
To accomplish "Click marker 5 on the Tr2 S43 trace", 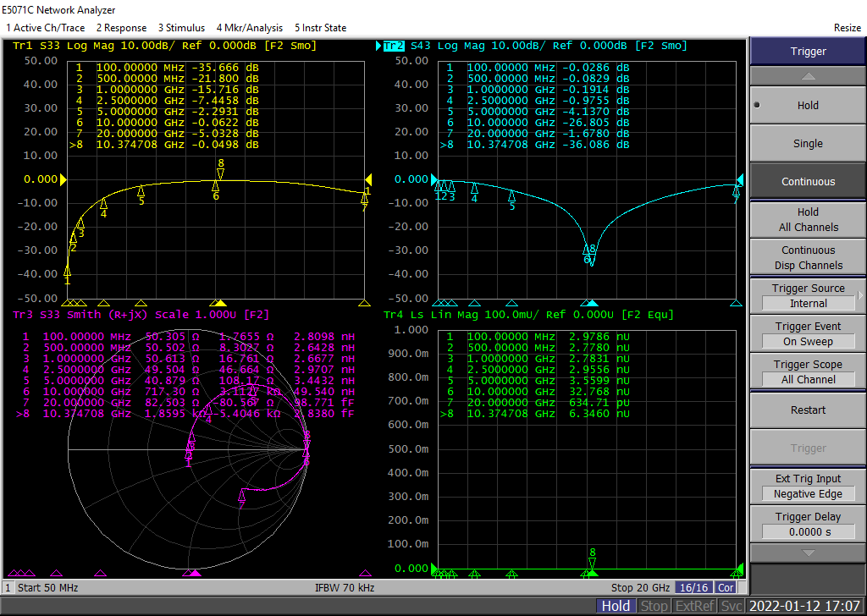I will click(511, 196).
